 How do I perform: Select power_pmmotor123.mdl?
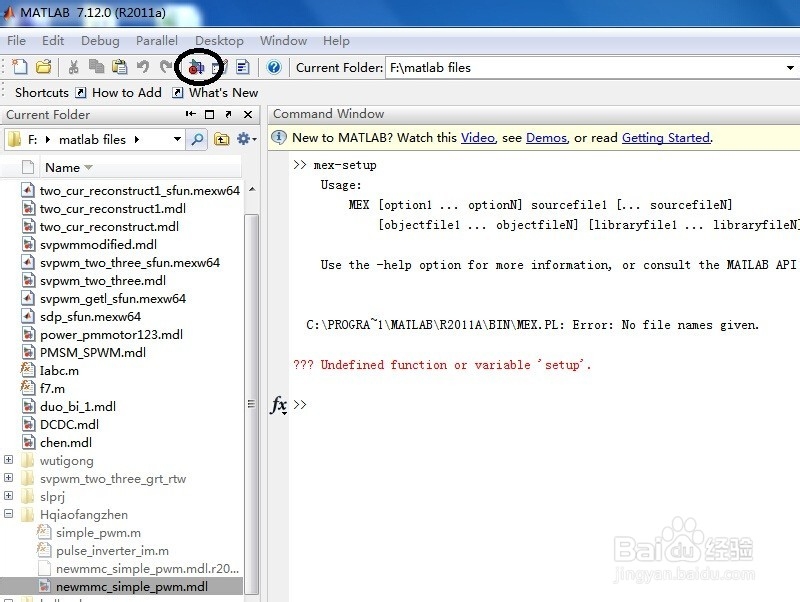(102, 335)
